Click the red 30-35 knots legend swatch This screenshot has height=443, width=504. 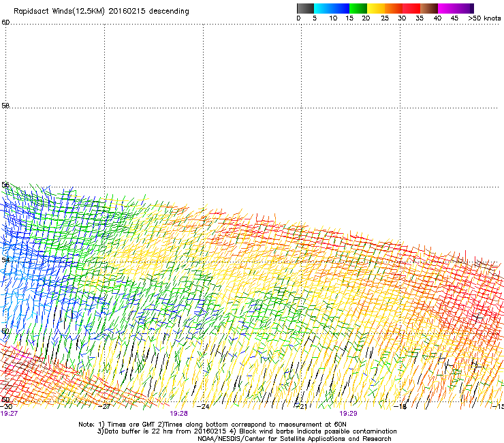[411, 8]
